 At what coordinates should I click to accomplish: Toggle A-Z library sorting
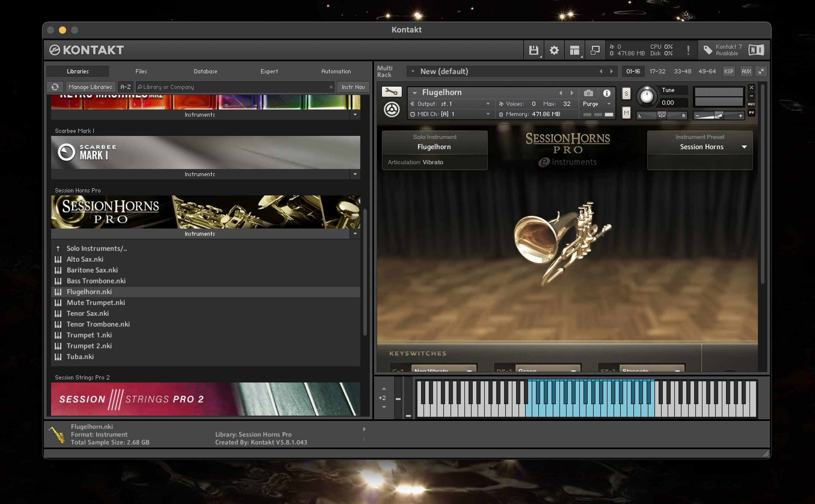(x=126, y=87)
